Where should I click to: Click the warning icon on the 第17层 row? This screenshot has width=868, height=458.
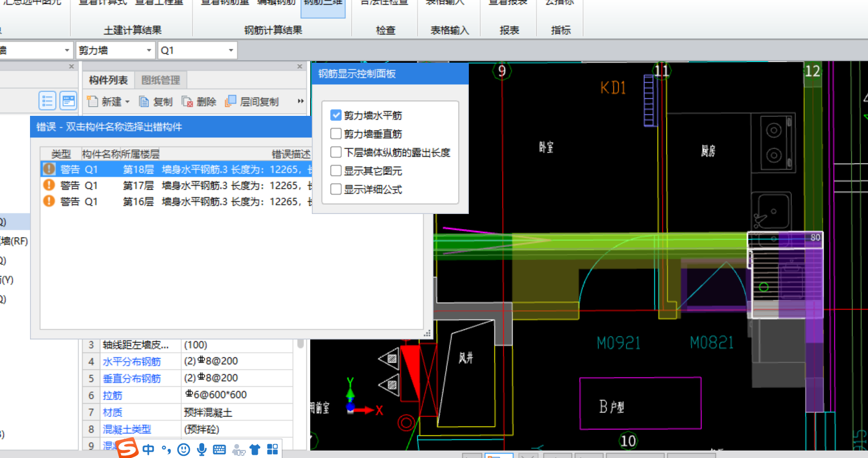click(x=49, y=185)
